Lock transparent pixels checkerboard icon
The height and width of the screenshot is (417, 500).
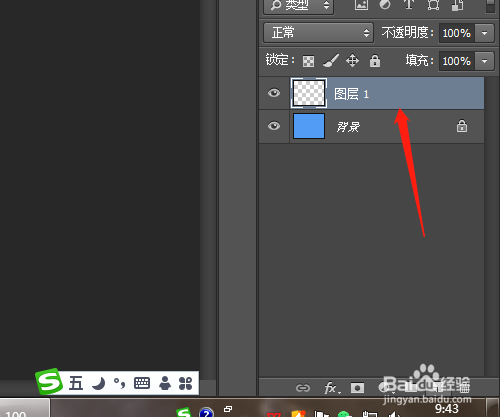point(308,61)
